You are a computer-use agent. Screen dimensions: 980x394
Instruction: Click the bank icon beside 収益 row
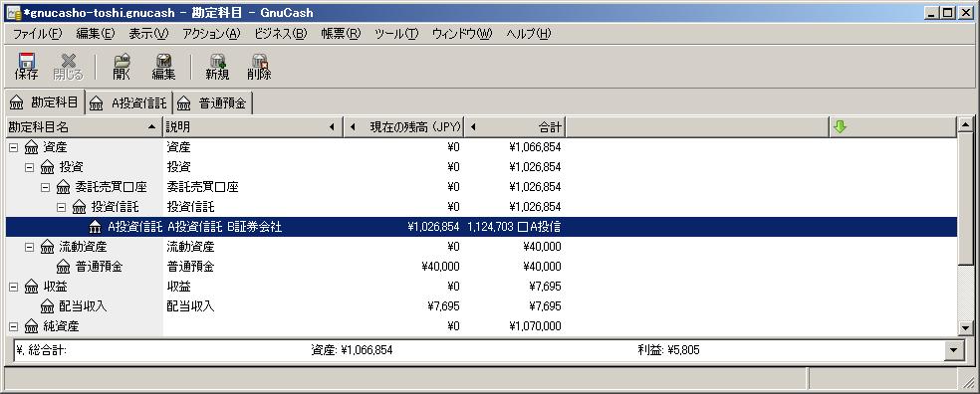(x=31, y=287)
